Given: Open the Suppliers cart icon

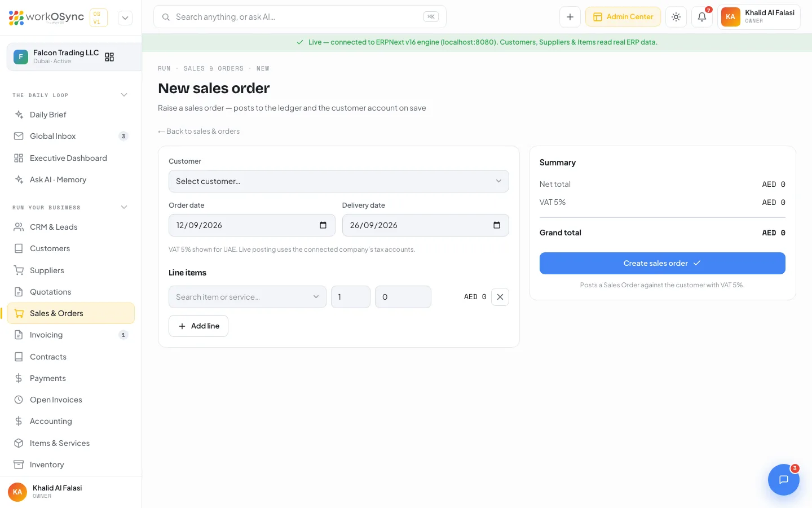Looking at the screenshot, I should click(19, 270).
